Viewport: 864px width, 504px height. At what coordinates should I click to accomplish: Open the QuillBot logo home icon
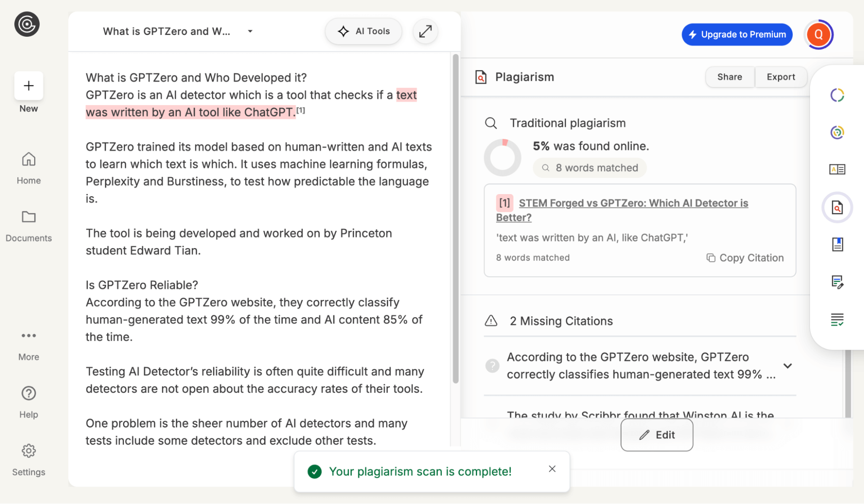click(x=27, y=24)
